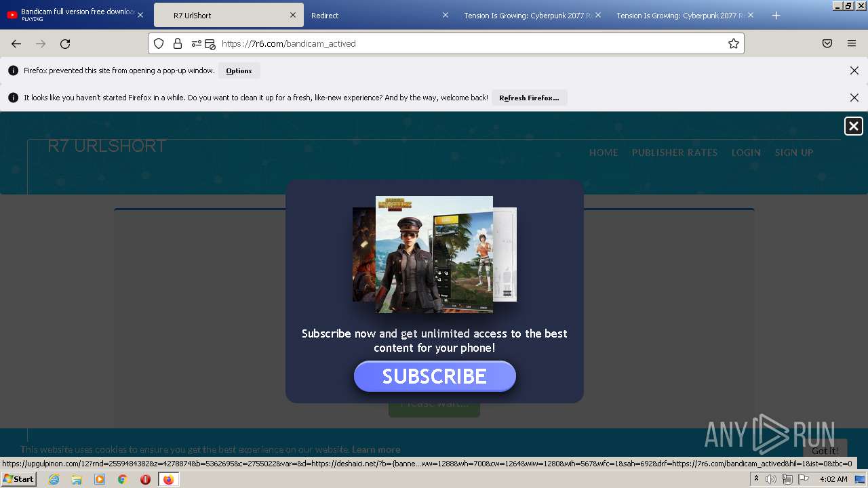Viewport: 868px width, 488px height.
Task: Open the Firefox hamburger menu
Action: [852, 43]
